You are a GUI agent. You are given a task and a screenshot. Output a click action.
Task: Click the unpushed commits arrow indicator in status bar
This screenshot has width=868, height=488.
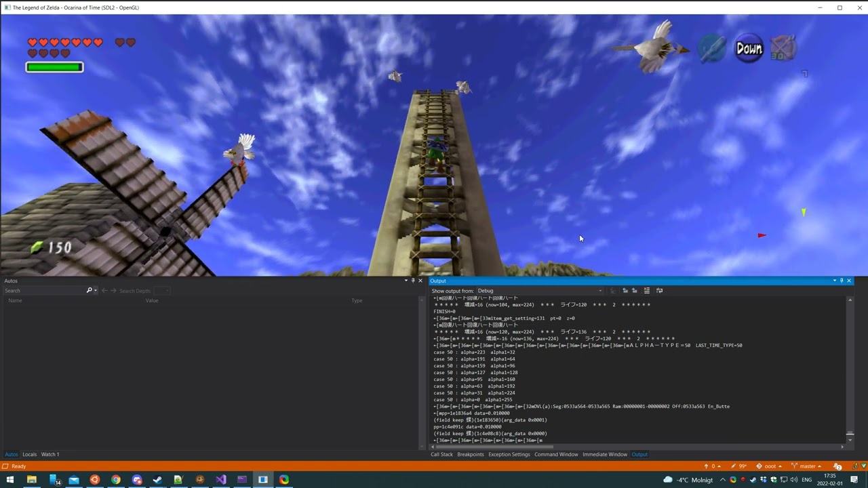pos(712,466)
